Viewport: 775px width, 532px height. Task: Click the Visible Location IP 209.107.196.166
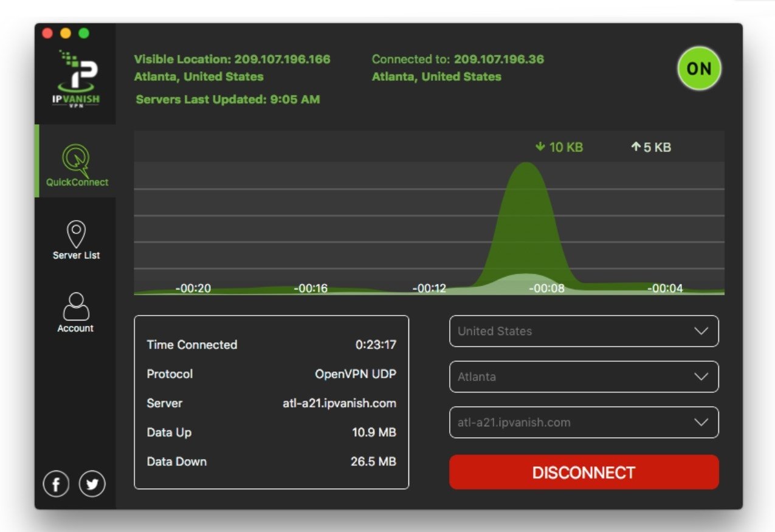click(283, 60)
